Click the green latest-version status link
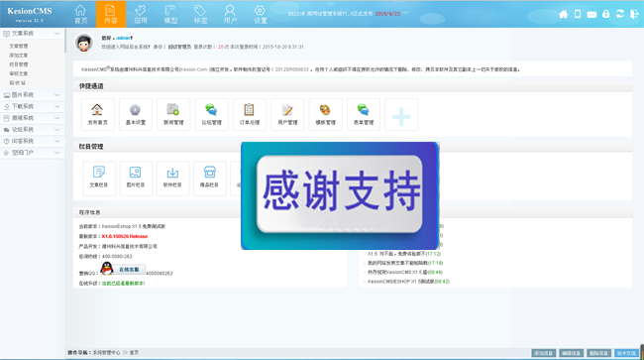Screen dimensions: 644x360 coord(123,284)
